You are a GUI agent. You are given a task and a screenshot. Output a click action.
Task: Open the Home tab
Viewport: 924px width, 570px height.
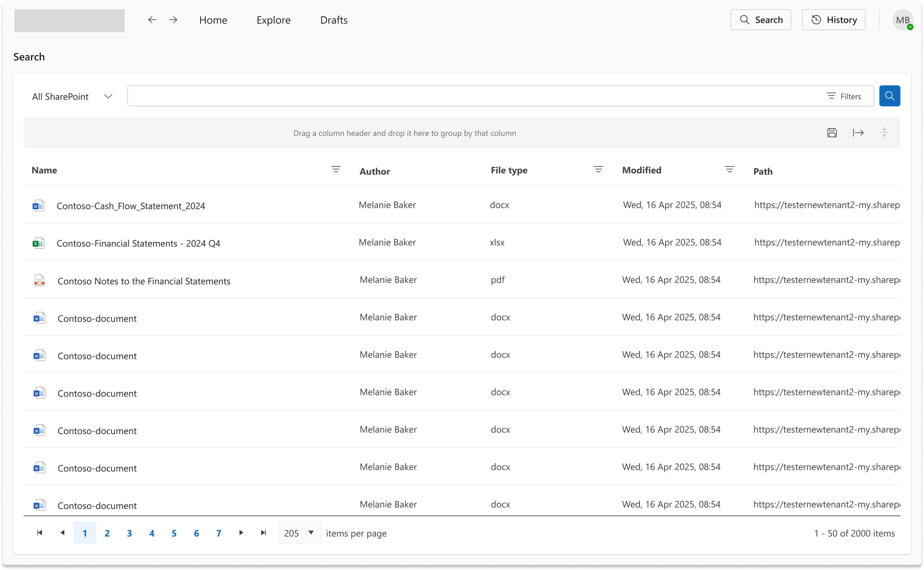tap(213, 20)
